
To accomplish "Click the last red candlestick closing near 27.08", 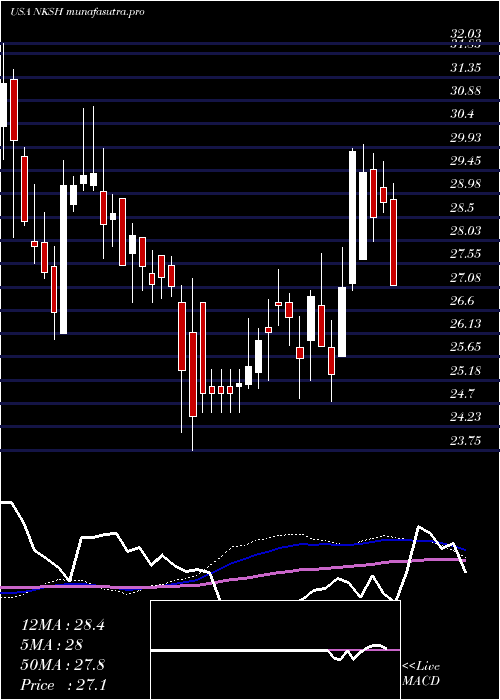I will pos(393,242).
